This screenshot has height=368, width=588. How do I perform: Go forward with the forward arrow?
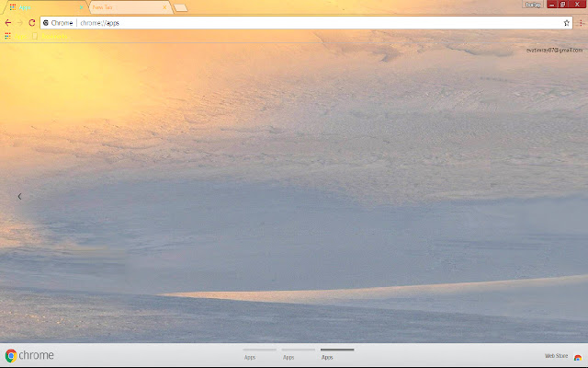[x=20, y=23]
